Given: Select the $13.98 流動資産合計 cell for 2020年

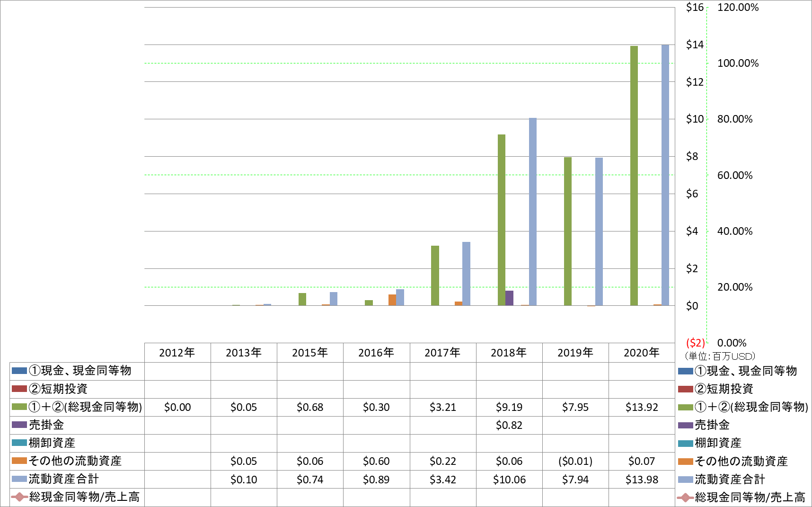Looking at the screenshot, I should click(x=642, y=480).
